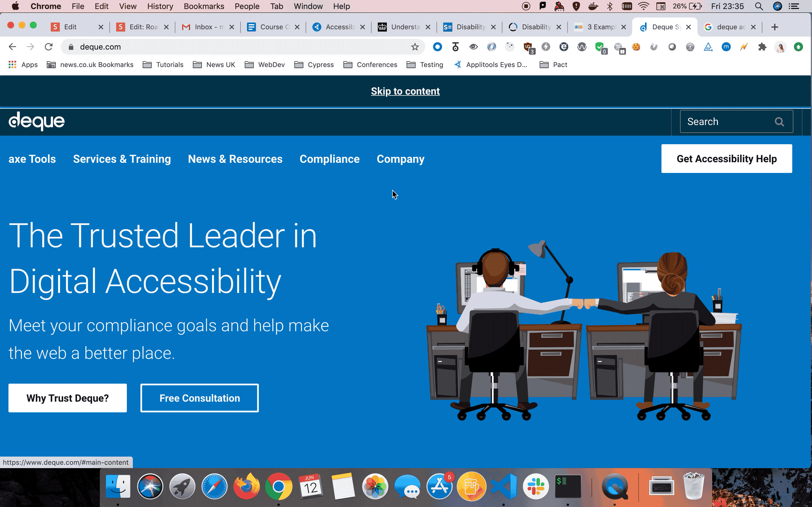Image resolution: width=812 pixels, height=507 pixels.
Task: Click the Get Accessibility Help button
Action: click(x=727, y=159)
